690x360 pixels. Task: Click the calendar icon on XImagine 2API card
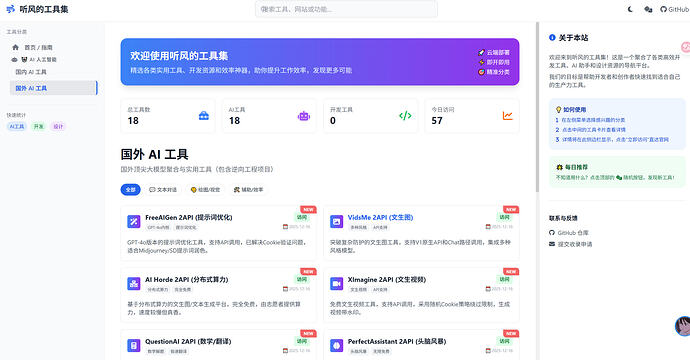point(488,289)
